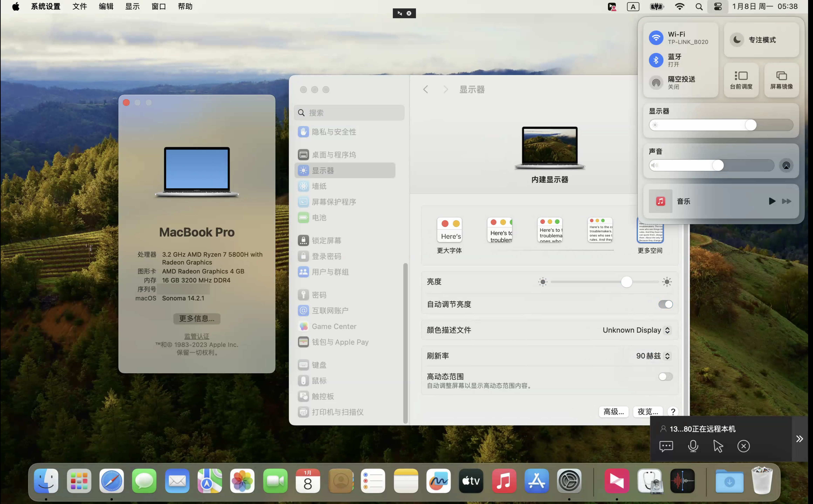Toggle 自动调节亮度 switch
This screenshot has width=813, height=504.
tap(665, 304)
